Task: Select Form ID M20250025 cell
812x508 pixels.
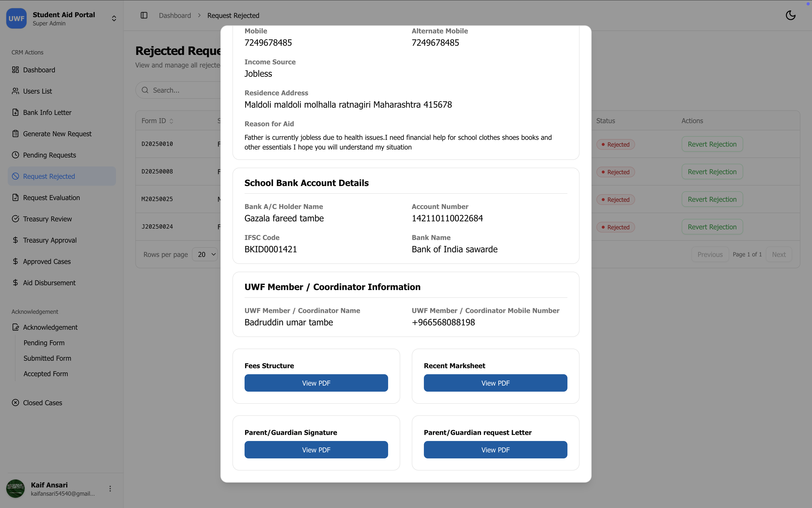Action: (157, 199)
